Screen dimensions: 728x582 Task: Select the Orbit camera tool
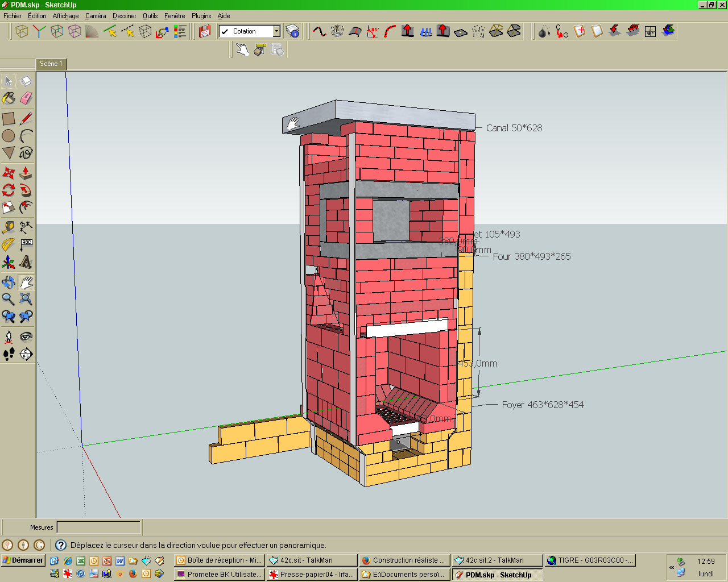[x=9, y=282]
